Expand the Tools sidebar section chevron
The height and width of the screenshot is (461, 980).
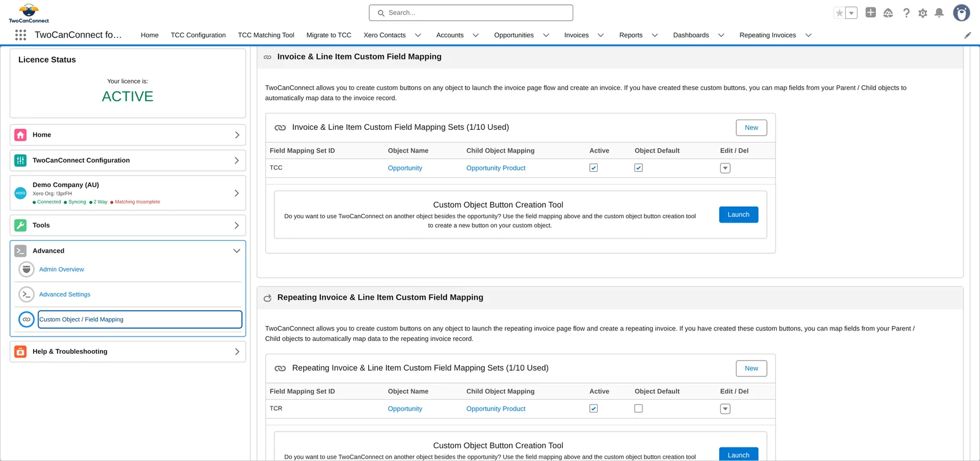(x=236, y=226)
